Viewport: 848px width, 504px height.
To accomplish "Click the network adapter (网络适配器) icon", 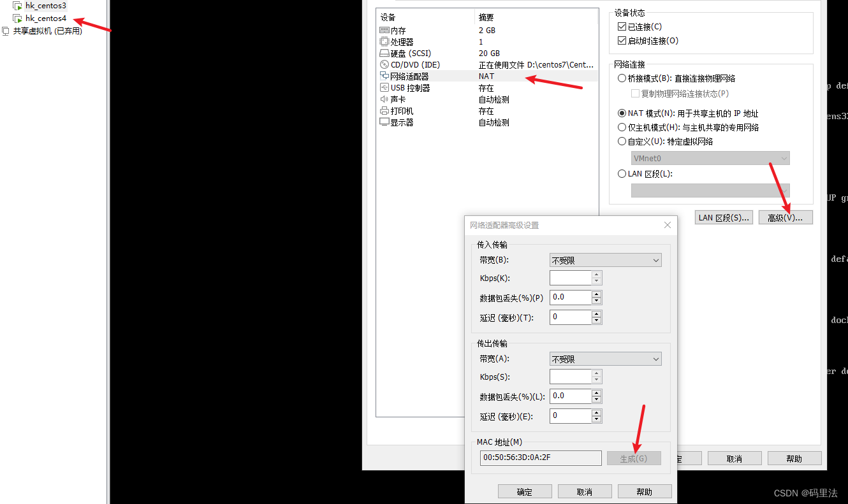I will pyautogui.click(x=384, y=76).
